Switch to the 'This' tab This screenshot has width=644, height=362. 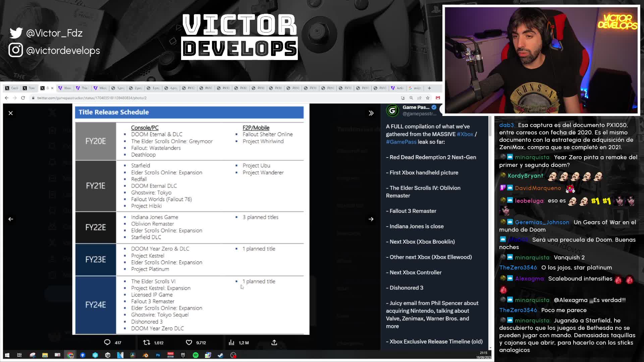(x=82, y=88)
